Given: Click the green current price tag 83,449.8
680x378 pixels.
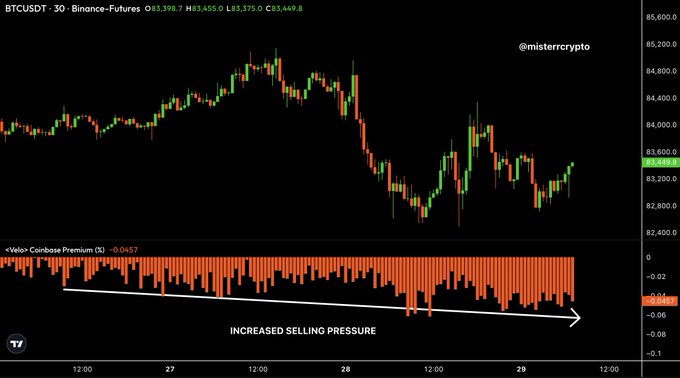Looking at the screenshot, I should 660,163.
